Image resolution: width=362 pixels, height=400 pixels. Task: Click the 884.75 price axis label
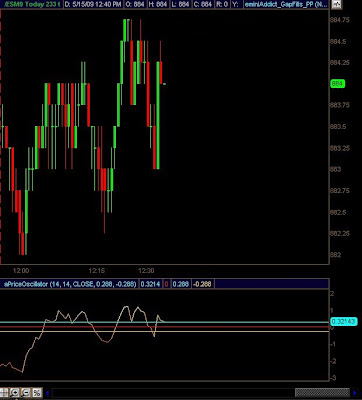[x=339, y=20]
